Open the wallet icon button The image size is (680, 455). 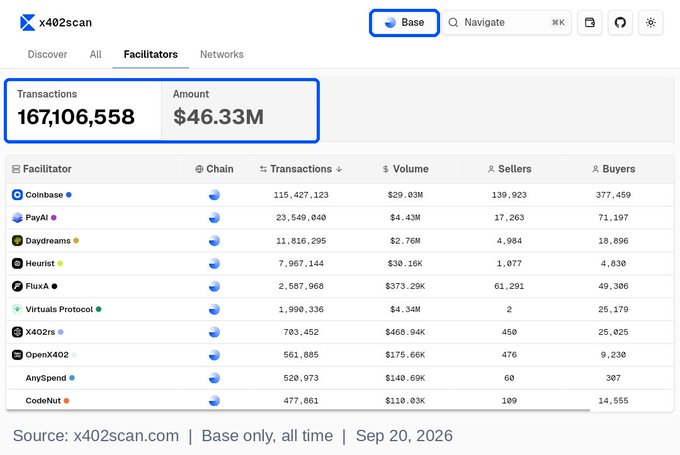pos(590,23)
